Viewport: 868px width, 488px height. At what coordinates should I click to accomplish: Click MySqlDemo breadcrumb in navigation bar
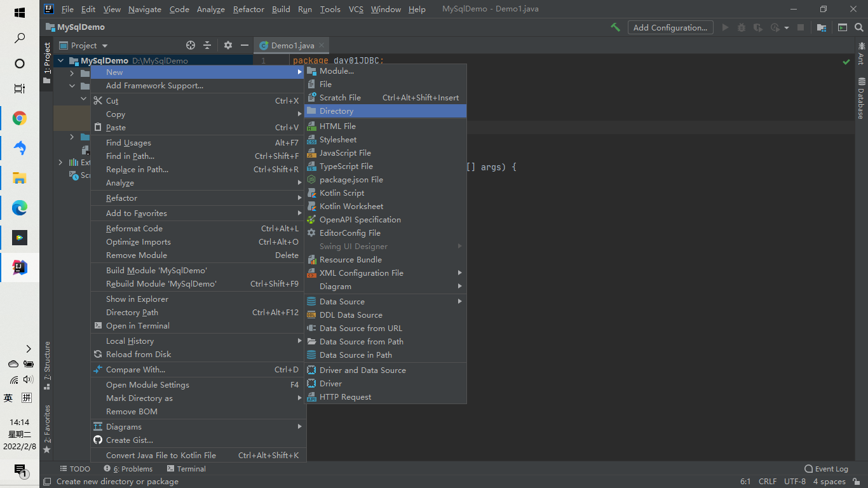76,27
